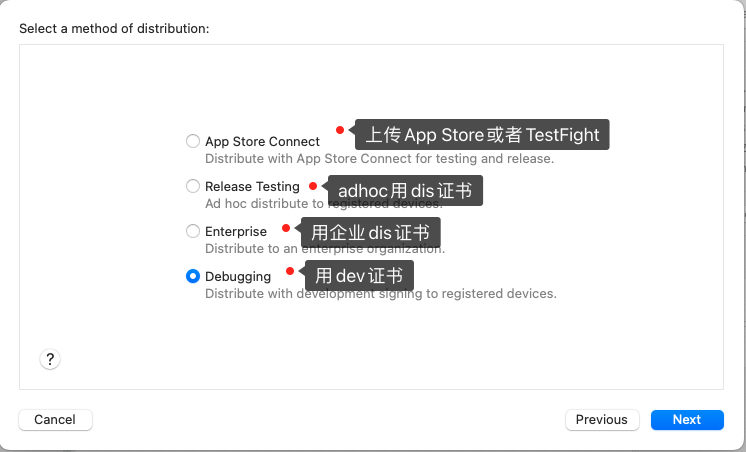Viewport: 746px width, 452px height.
Task: Select the Debugging radio button
Action: pos(193,276)
